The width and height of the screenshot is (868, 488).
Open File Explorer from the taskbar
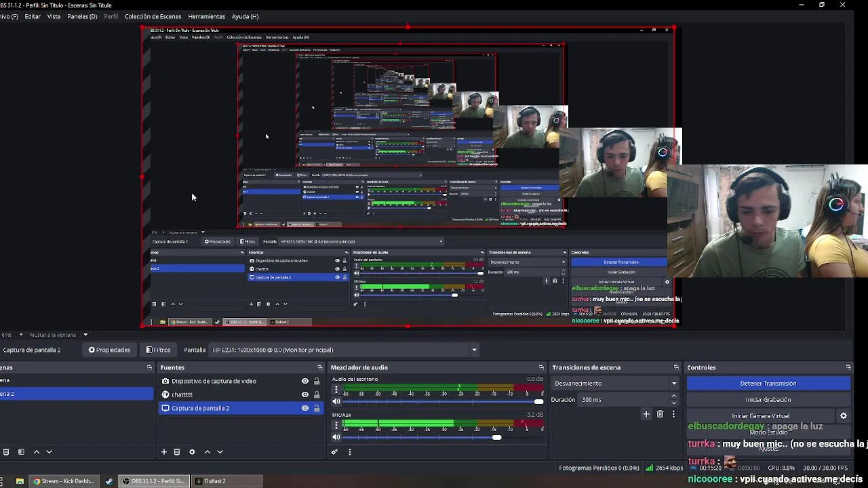coord(20,481)
